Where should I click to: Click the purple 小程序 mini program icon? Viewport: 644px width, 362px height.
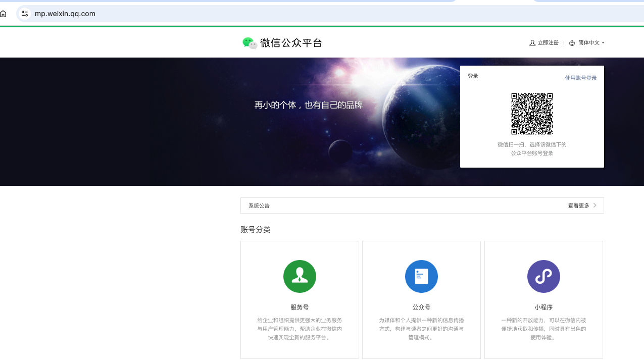click(x=543, y=276)
